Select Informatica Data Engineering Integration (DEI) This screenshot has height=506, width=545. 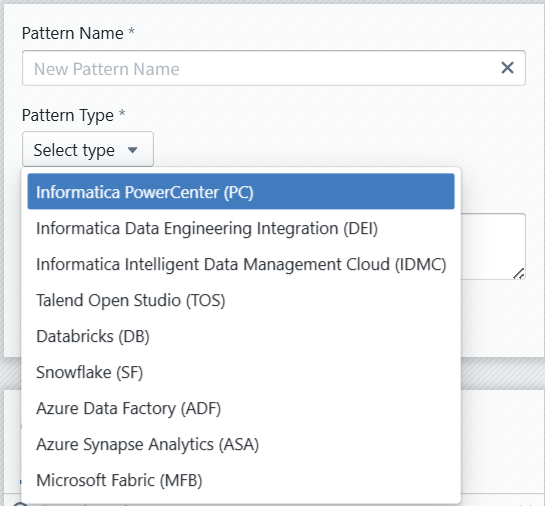241,228
